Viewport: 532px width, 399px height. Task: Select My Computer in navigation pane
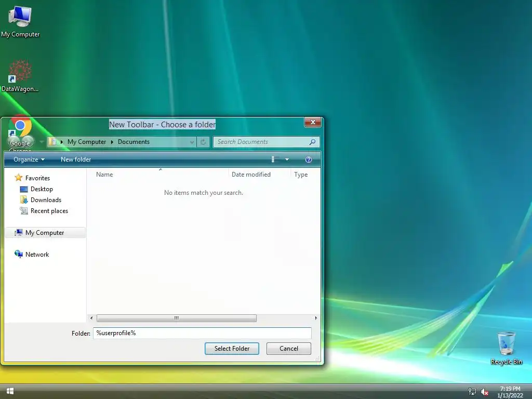(x=45, y=232)
